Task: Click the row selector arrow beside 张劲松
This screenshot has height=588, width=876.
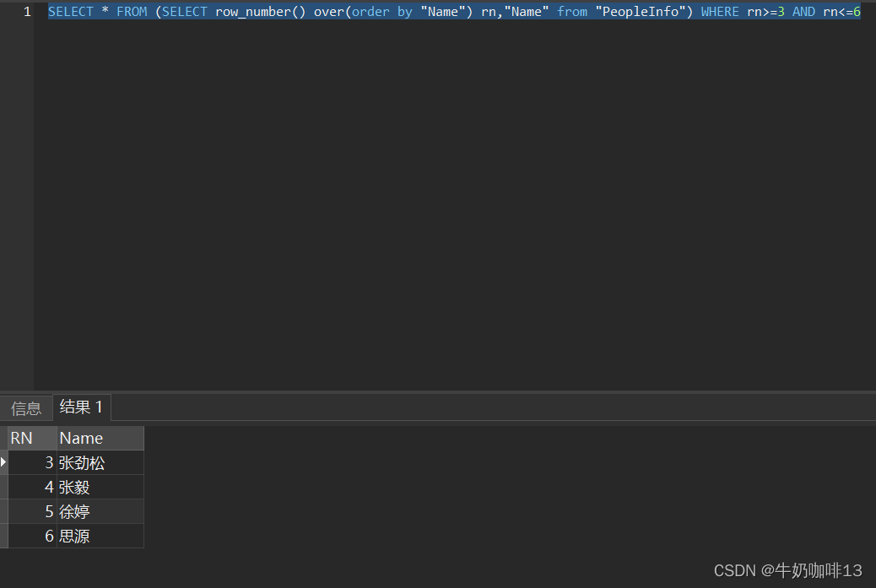Action: pos(3,462)
